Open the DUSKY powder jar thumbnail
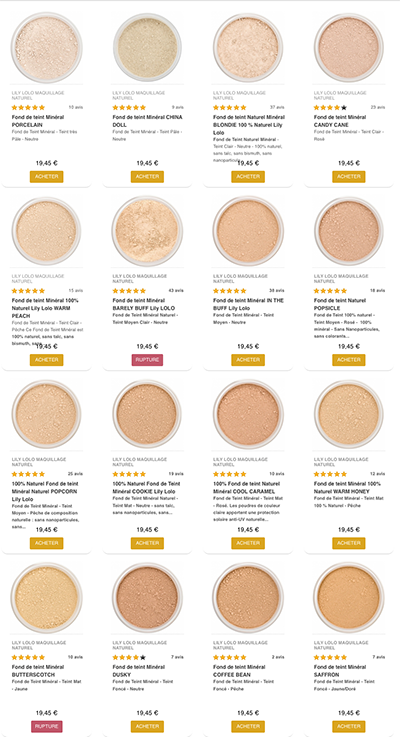 coord(147,597)
